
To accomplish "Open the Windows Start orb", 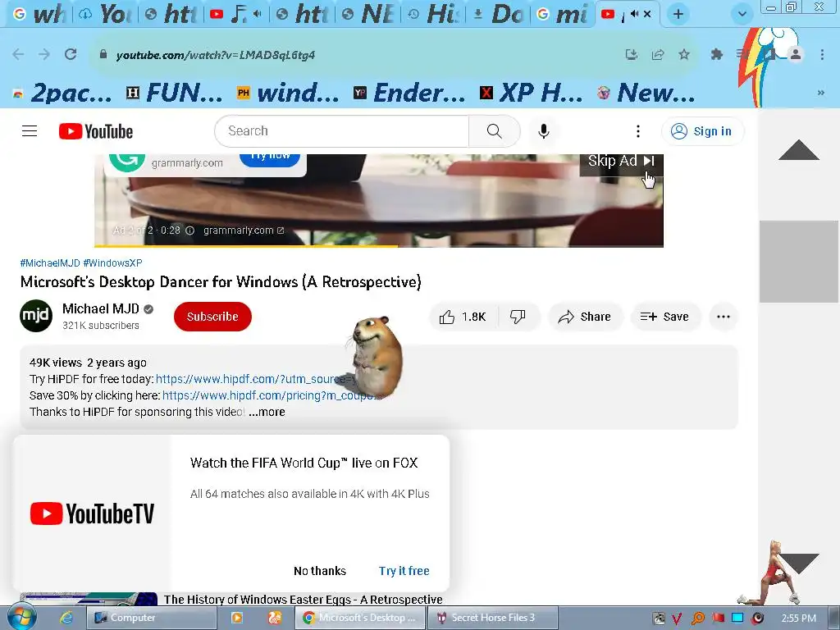I will 21,617.
